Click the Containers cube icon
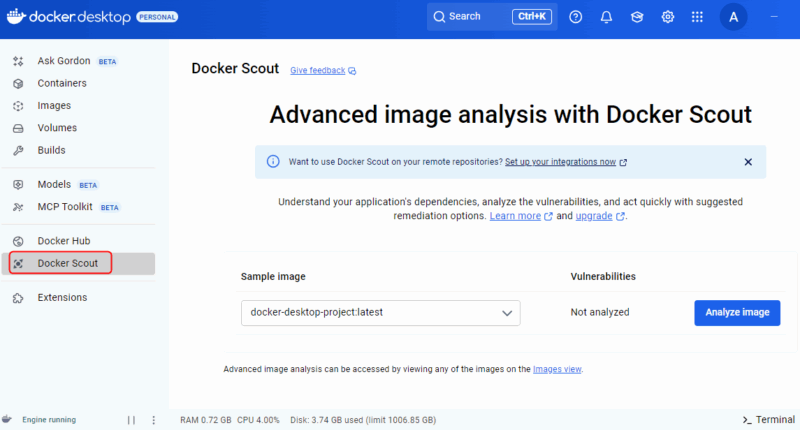This screenshot has height=430, width=800. (x=18, y=83)
